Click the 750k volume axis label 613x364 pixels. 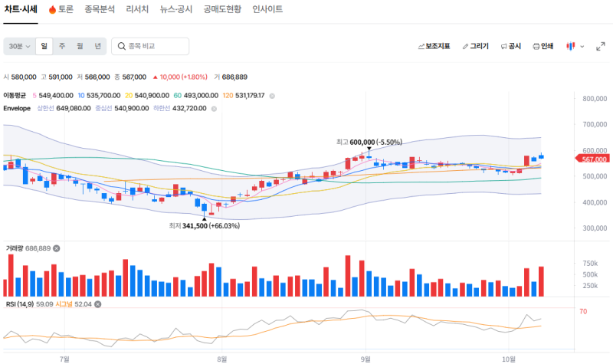click(x=590, y=264)
